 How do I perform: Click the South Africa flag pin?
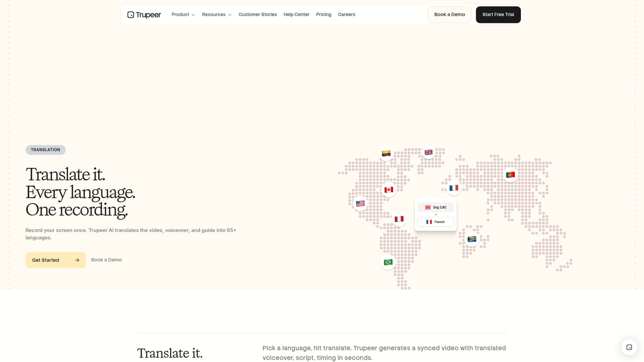pyautogui.click(x=472, y=239)
